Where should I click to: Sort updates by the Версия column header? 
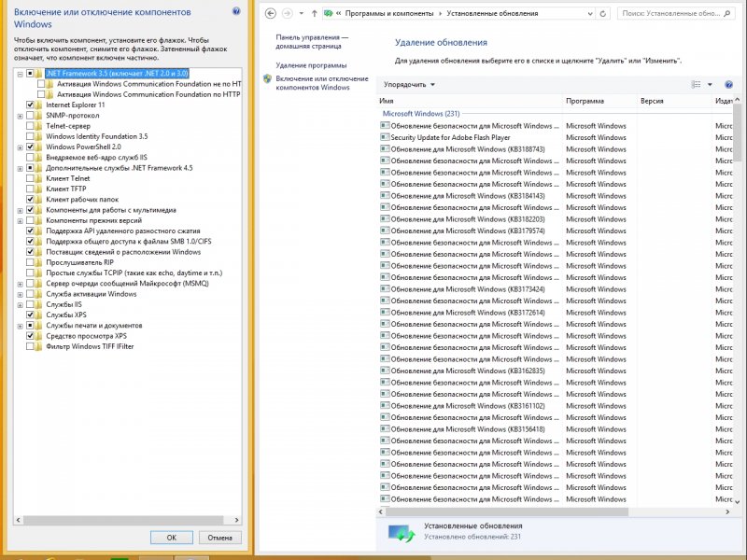tap(674, 101)
